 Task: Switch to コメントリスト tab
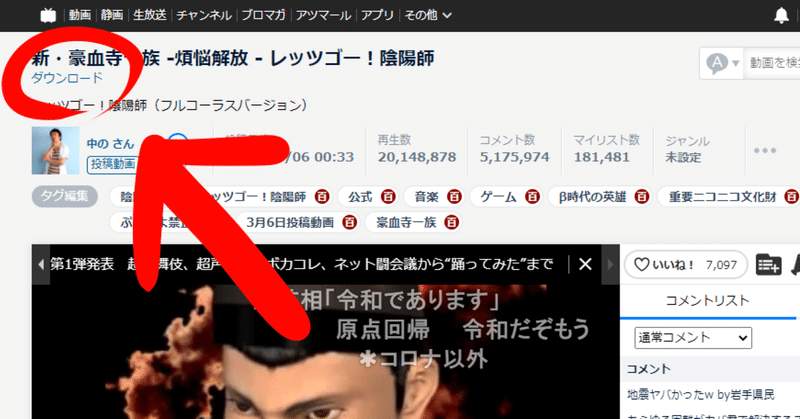[x=707, y=301]
